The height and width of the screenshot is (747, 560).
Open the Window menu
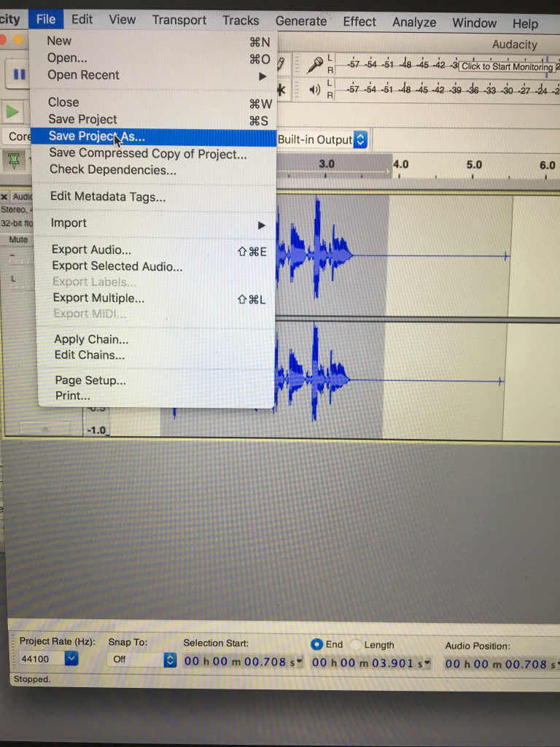[474, 23]
